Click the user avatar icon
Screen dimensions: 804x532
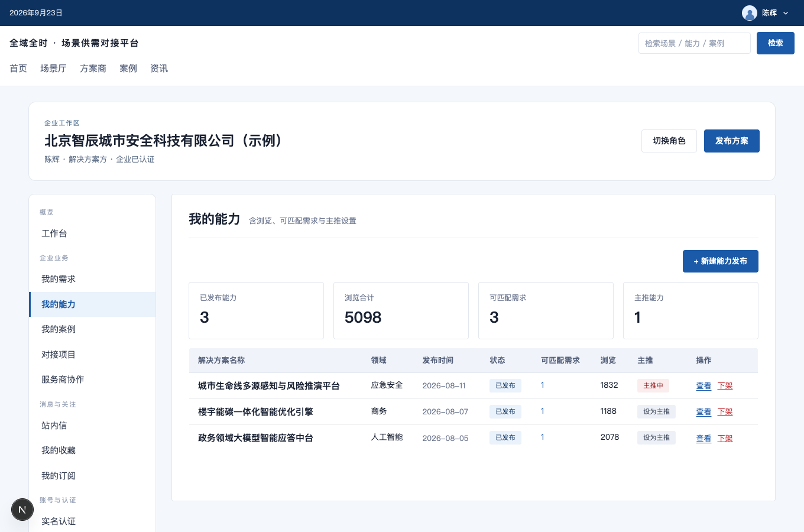point(750,13)
